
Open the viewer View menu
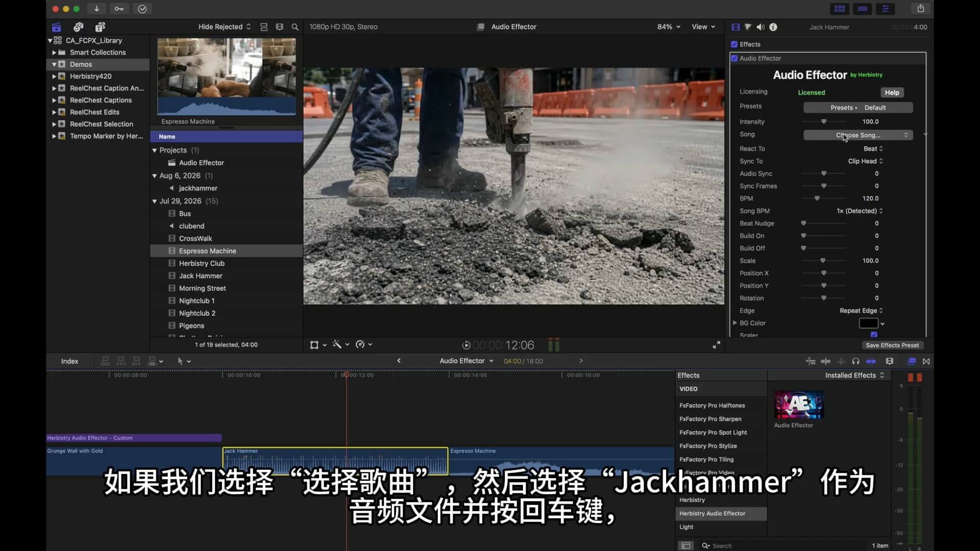tap(703, 27)
